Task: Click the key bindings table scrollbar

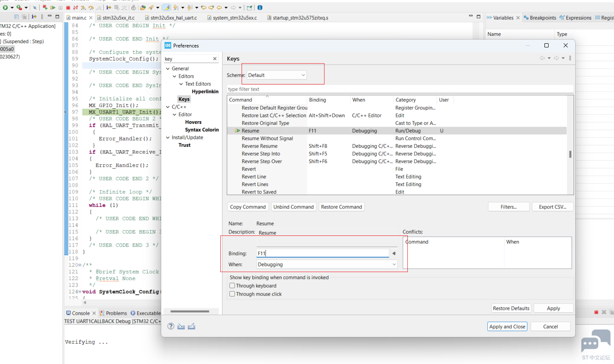Action: (570, 154)
